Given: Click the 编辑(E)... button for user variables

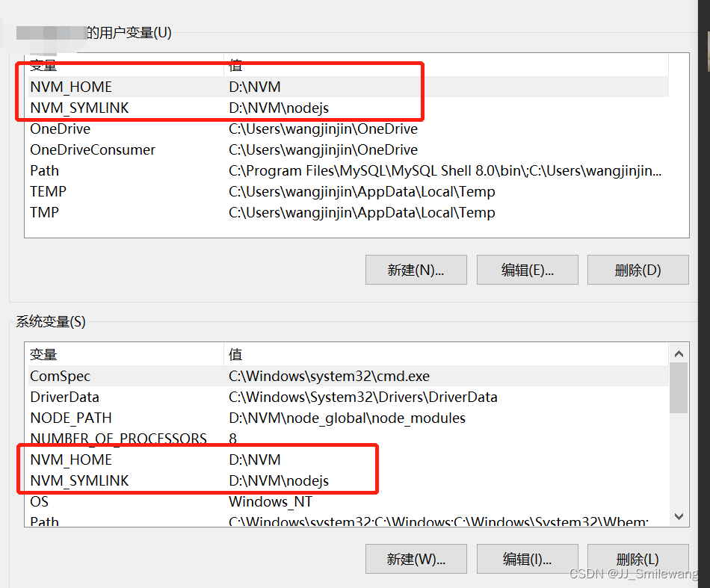Looking at the screenshot, I should coord(527,270).
